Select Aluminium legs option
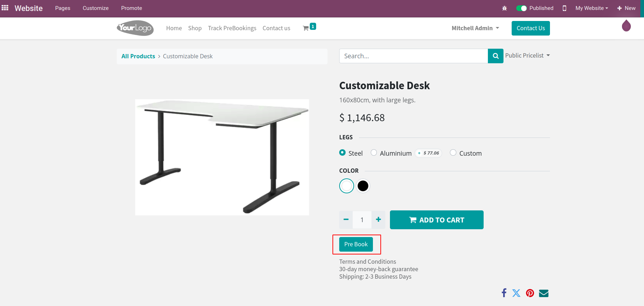Viewport: 644px width, 306px height. tap(374, 153)
